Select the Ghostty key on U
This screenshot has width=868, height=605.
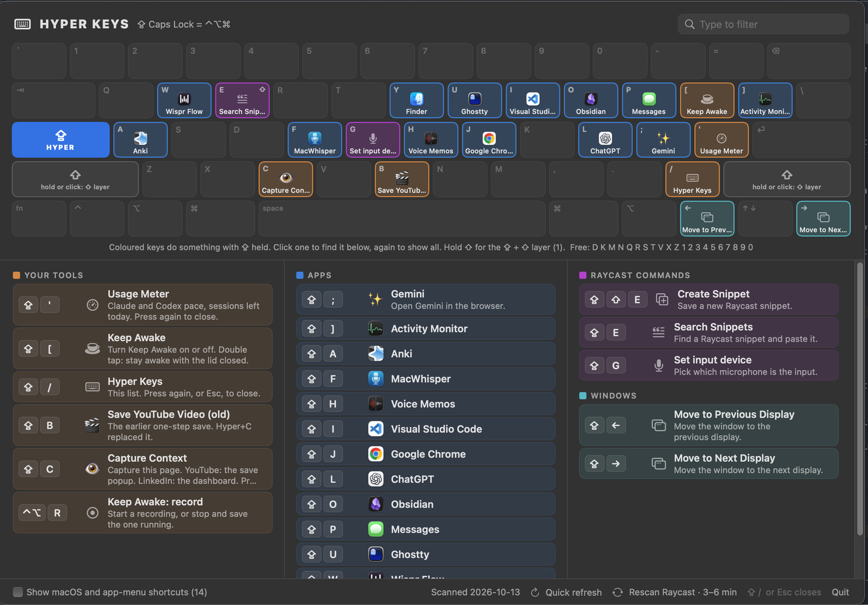pos(474,100)
